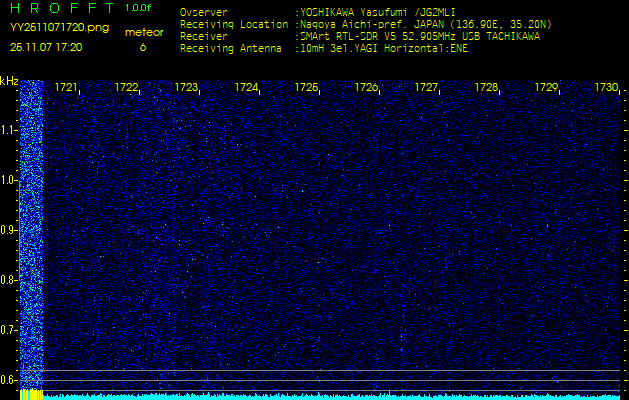Screen dimensions: 629x400
Task: Click the cyan signal level bar along bottom
Action: tap(331, 397)
